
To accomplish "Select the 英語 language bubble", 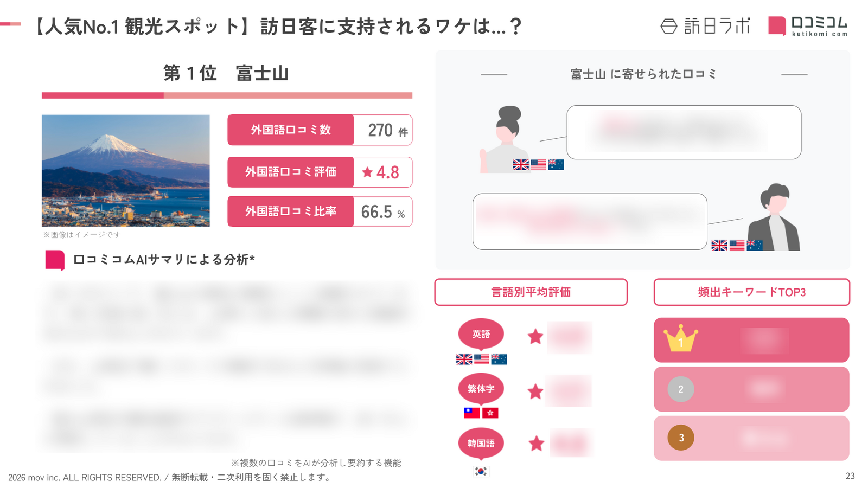I will pos(481,333).
